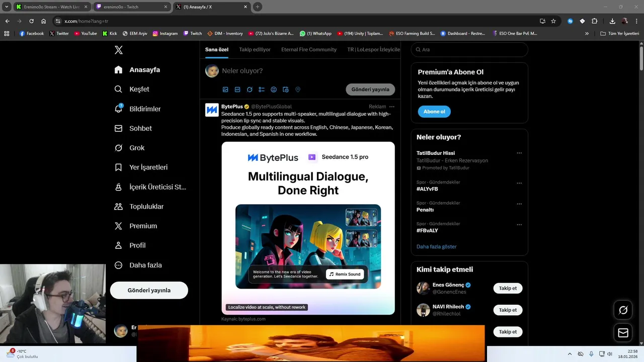Open floating messages envelope button

pyautogui.click(x=623, y=333)
